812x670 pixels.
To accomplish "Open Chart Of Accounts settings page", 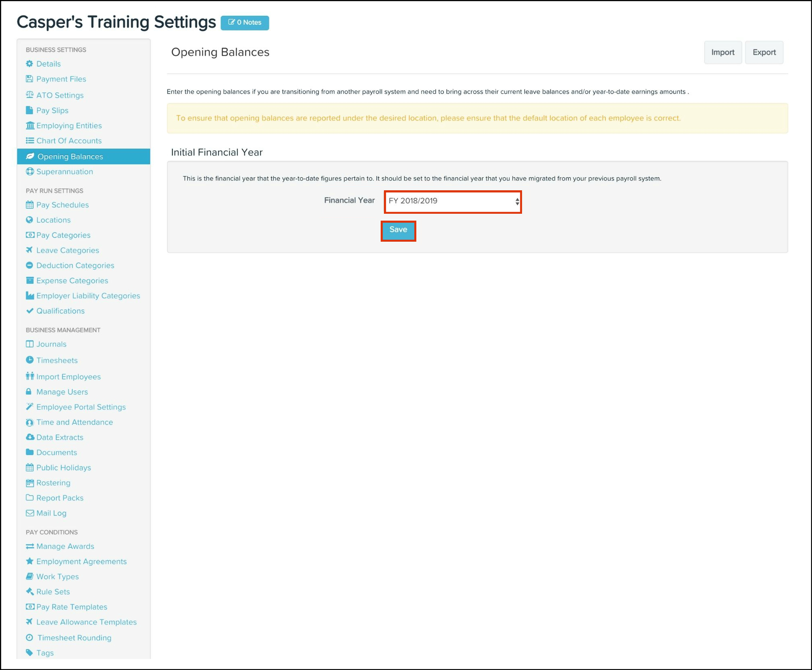I will coord(68,141).
